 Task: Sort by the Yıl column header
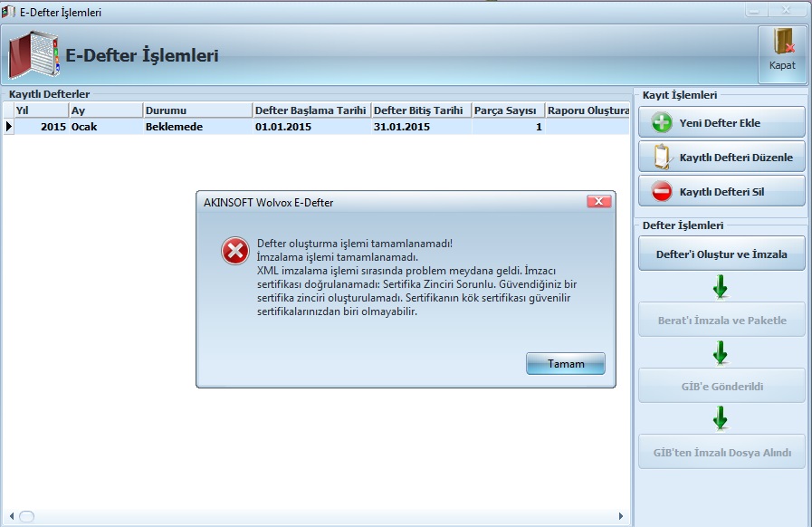[x=41, y=110]
